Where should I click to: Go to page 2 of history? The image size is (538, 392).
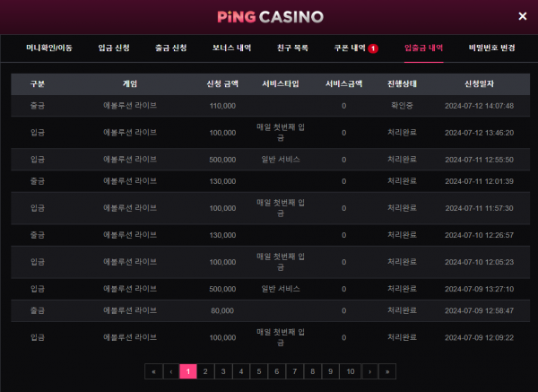(205, 371)
